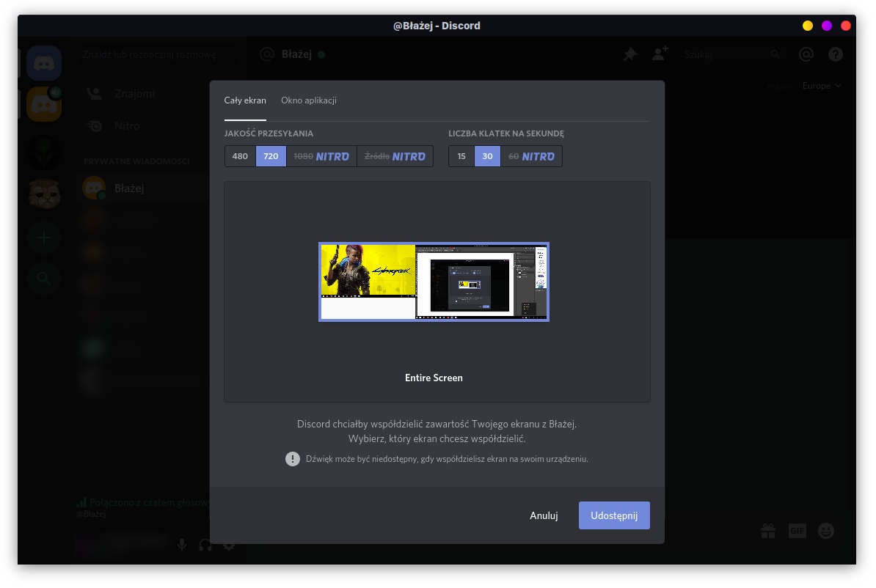Open the GIF picker button
Screen dimensions: 876x588
(797, 531)
